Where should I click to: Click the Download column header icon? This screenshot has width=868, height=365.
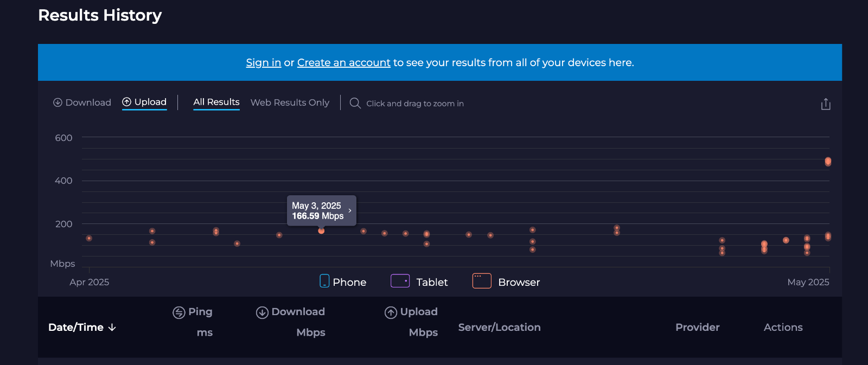pos(262,312)
